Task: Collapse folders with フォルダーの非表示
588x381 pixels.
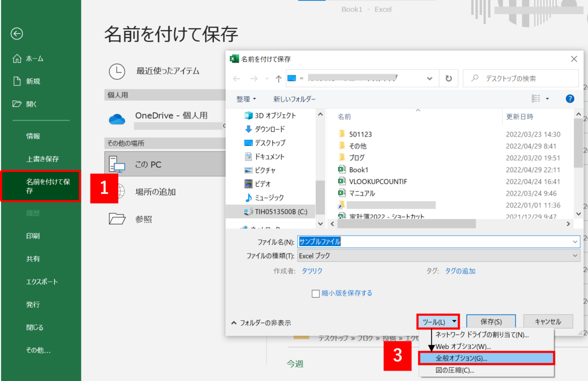Action: click(x=261, y=323)
